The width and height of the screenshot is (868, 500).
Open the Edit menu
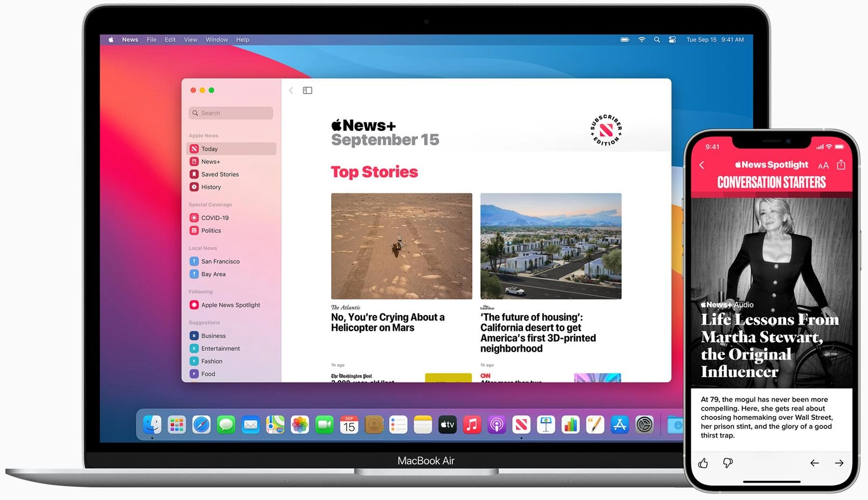pyautogui.click(x=170, y=40)
